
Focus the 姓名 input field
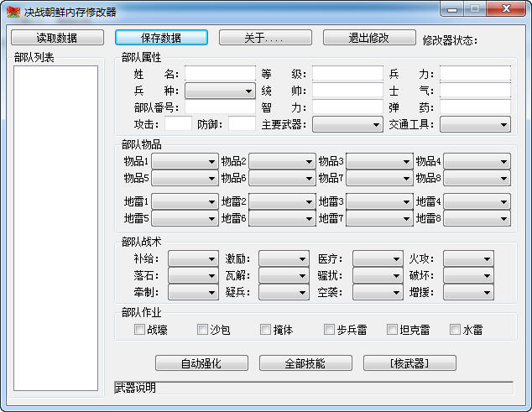pos(220,74)
